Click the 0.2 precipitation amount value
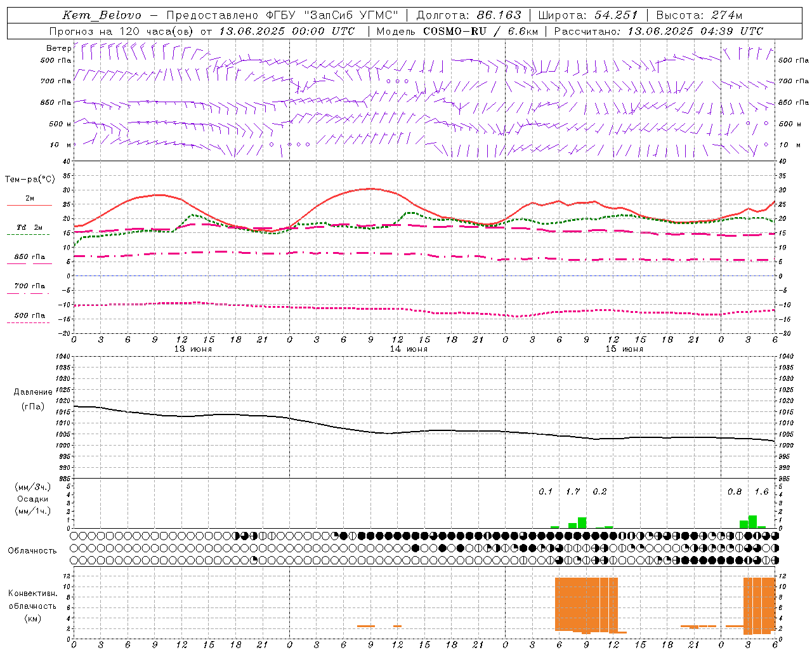The image size is (812, 650). pos(599,491)
